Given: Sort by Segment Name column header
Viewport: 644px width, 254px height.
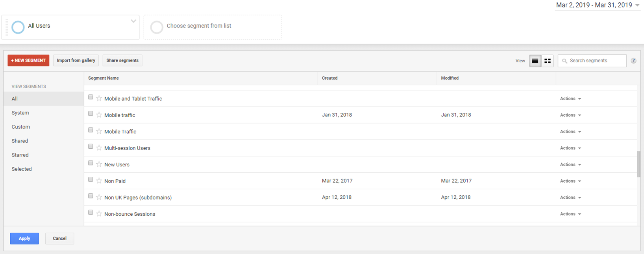Looking at the screenshot, I should [201, 78].
